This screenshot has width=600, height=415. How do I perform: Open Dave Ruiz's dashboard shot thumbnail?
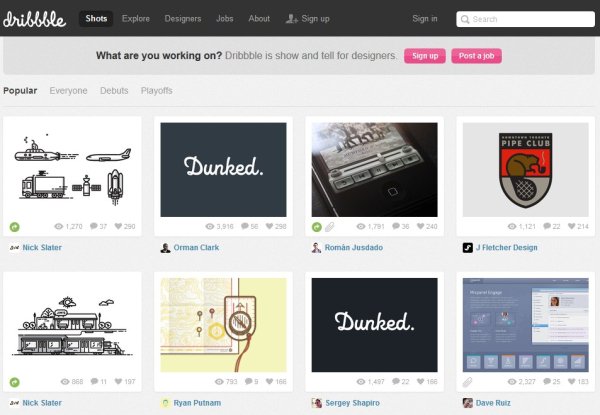[x=526, y=325]
